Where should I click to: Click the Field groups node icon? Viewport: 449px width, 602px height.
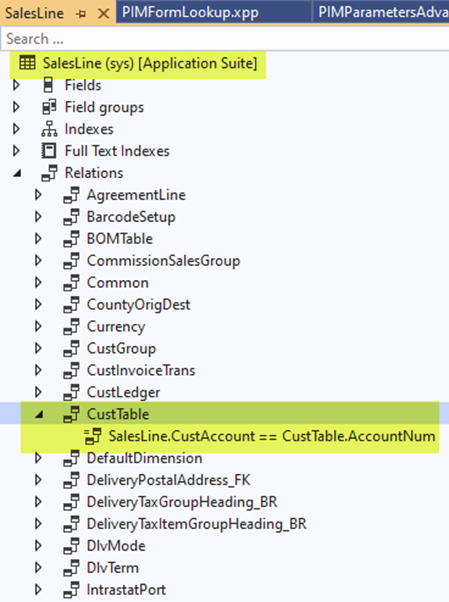pyautogui.click(x=49, y=107)
